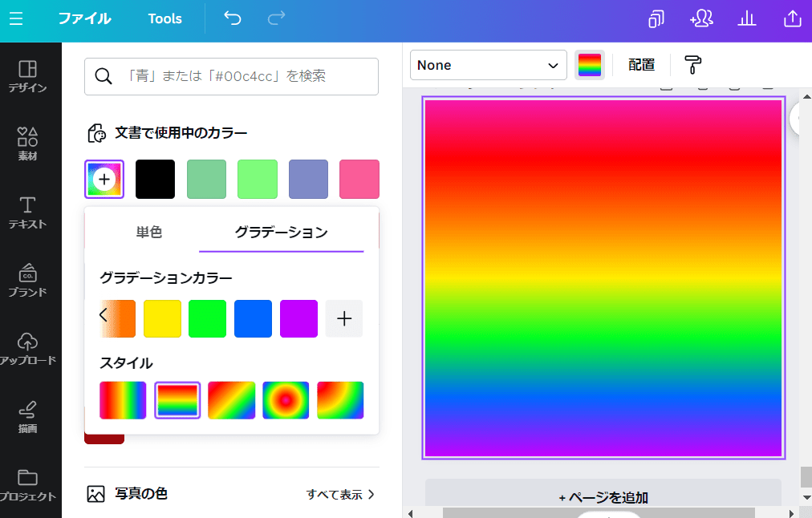Open the 描画 draw tool panel
This screenshot has width=812, height=518.
(28, 416)
